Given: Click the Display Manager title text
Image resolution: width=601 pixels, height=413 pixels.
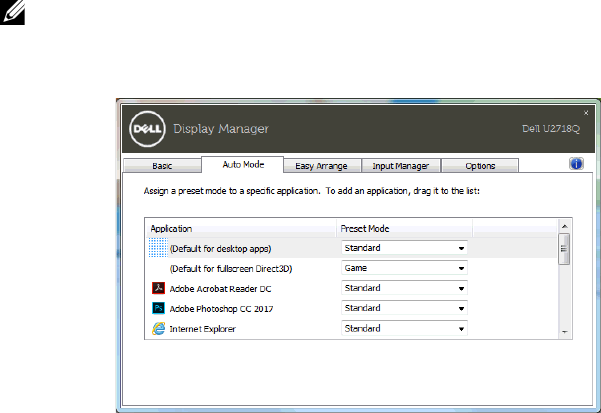Looking at the screenshot, I should point(221,129).
